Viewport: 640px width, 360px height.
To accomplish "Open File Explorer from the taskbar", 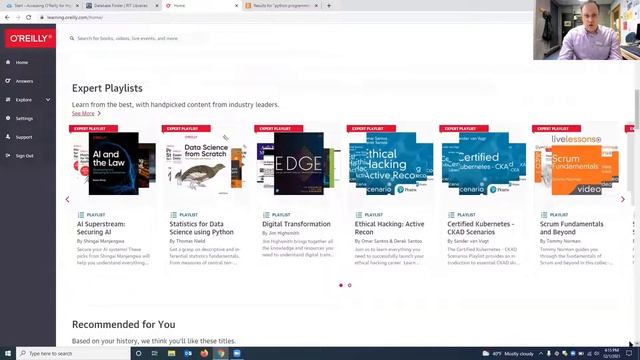I will (x=171, y=353).
